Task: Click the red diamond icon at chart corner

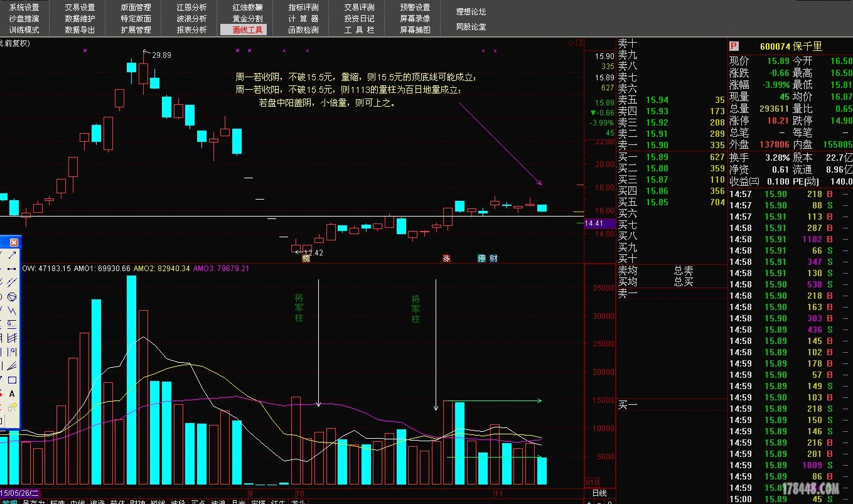Action: (571, 43)
